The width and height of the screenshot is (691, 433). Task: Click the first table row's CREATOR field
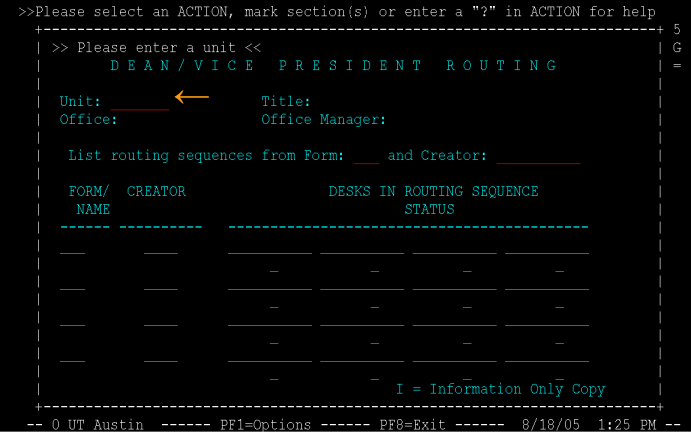(161, 247)
